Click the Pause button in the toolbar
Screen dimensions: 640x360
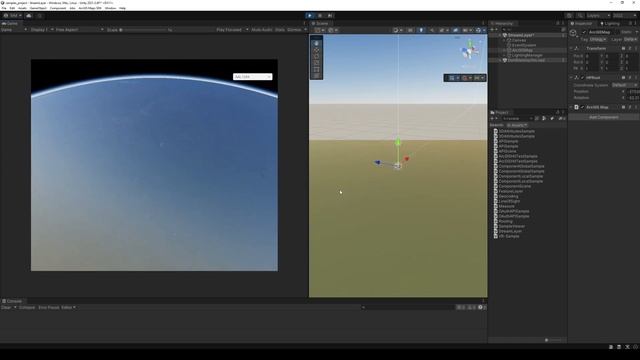(x=320, y=16)
